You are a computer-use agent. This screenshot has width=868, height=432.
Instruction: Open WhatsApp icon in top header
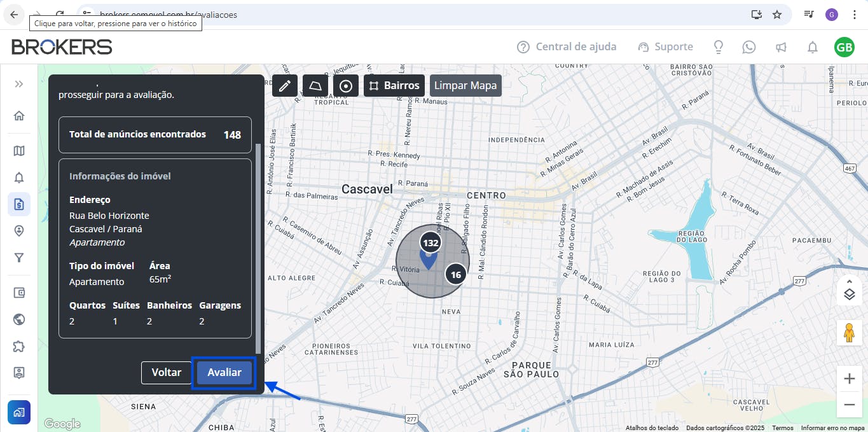749,47
